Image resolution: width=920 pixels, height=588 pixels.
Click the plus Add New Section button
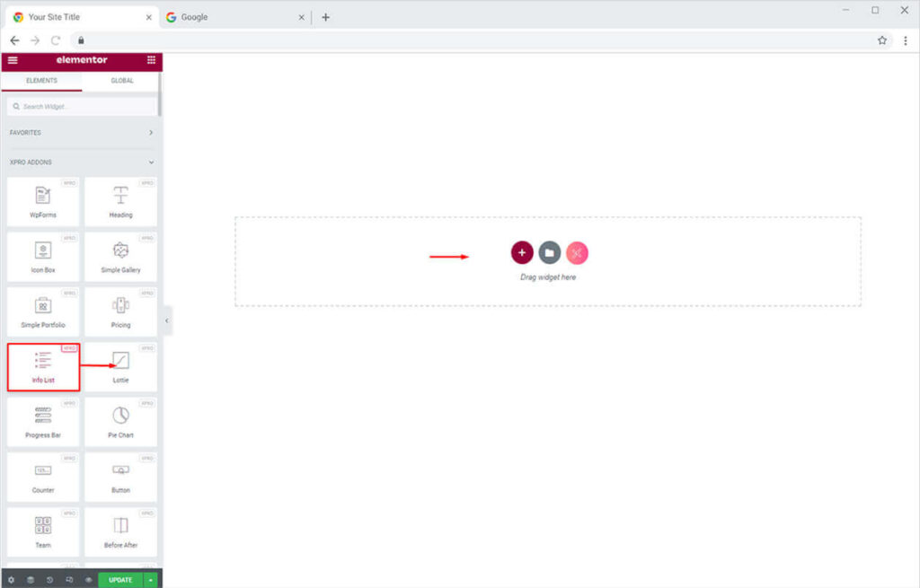(522, 253)
